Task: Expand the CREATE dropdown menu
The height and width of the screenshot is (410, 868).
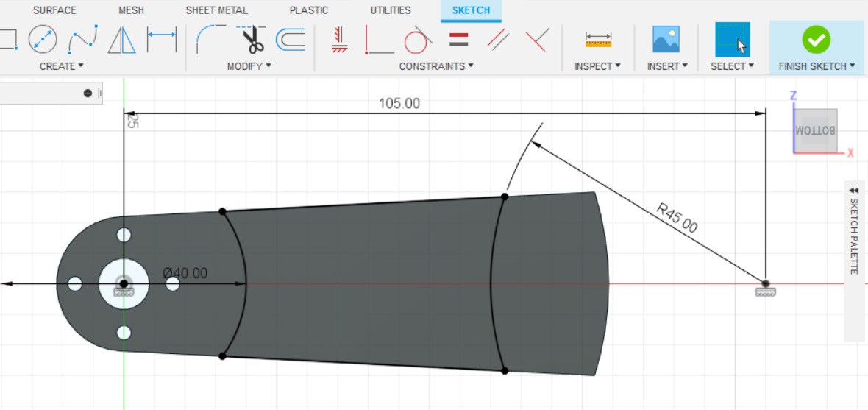Action: point(61,66)
